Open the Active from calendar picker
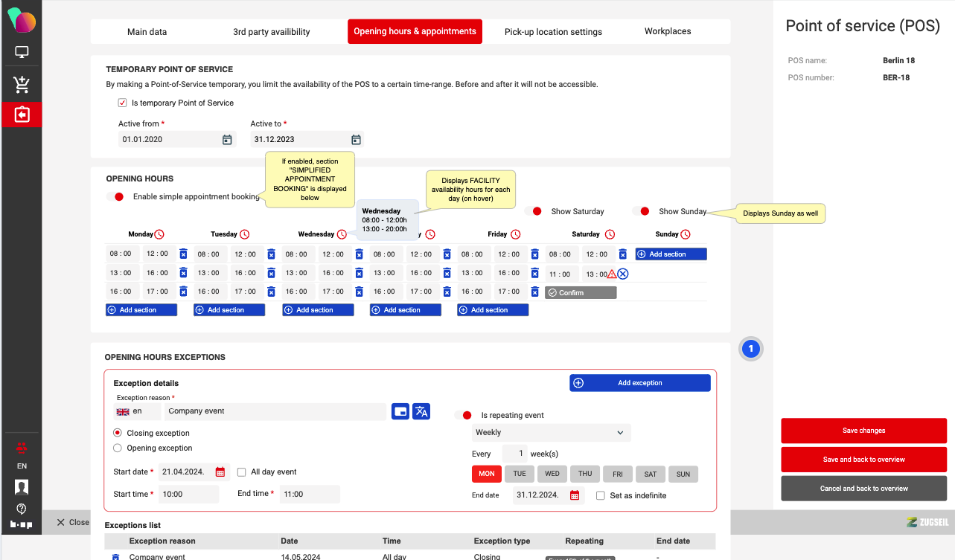955x560 pixels. click(x=227, y=140)
